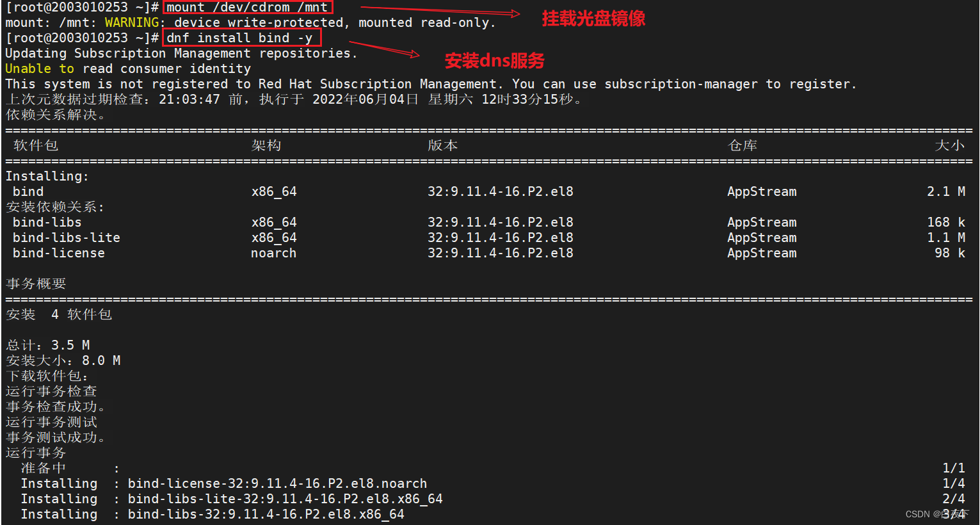Click the 'Unable to read consumer identity' line

pyautogui.click(x=128, y=69)
